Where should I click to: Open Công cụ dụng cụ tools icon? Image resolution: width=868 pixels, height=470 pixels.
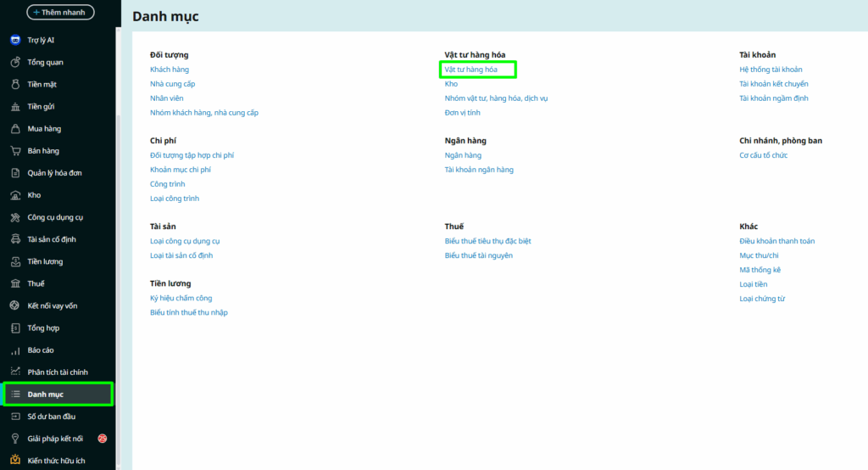tap(14, 217)
